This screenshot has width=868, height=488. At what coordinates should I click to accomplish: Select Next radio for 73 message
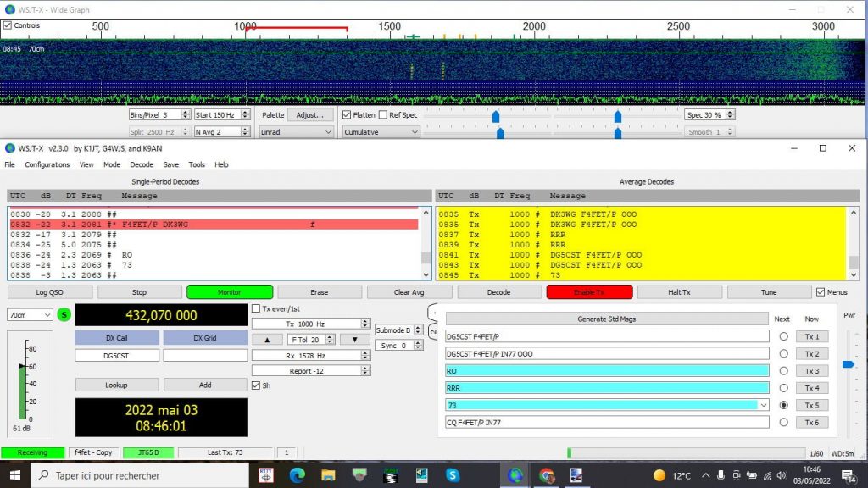(783, 405)
